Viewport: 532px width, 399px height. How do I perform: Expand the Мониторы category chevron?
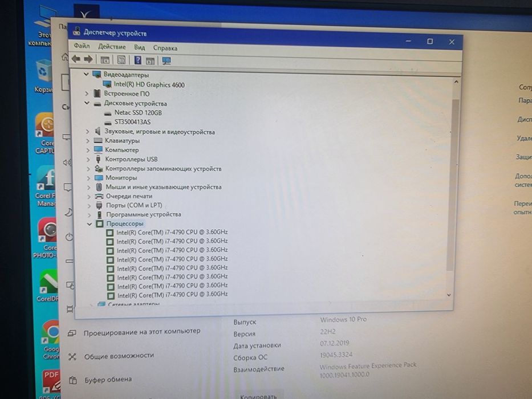point(88,178)
